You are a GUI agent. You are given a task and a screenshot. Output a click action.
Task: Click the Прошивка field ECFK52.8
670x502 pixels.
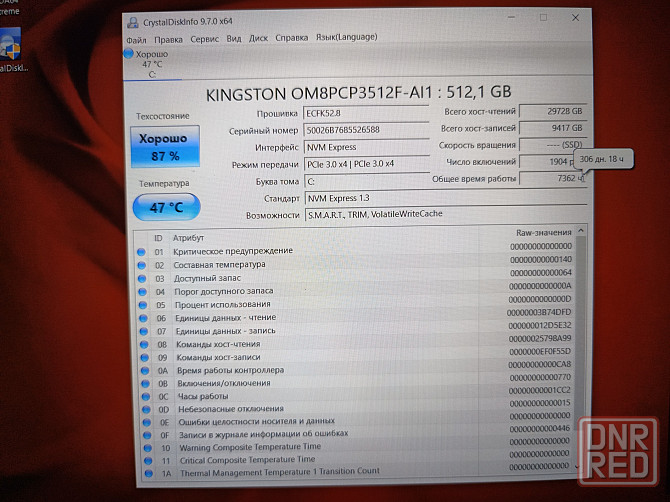coord(366,113)
